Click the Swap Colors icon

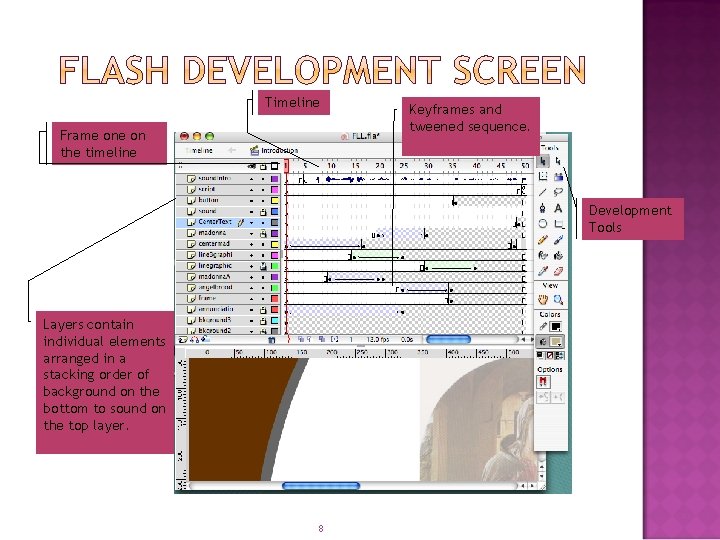560,355
